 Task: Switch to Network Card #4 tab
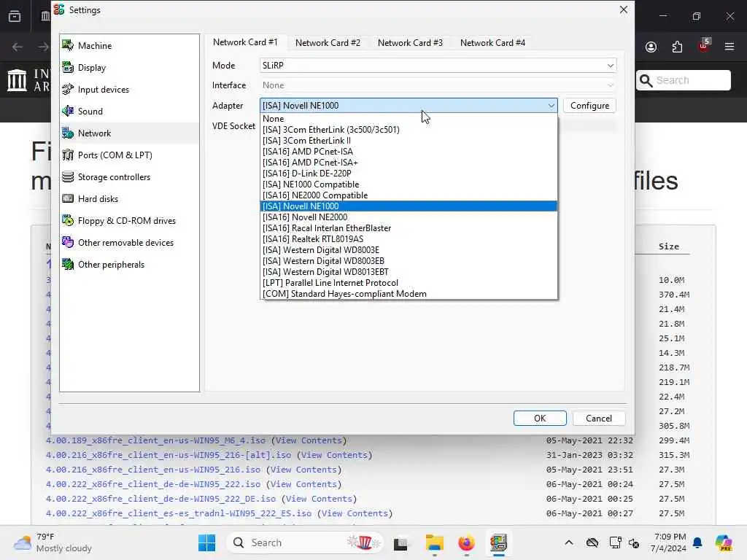pyautogui.click(x=492, y=43)
